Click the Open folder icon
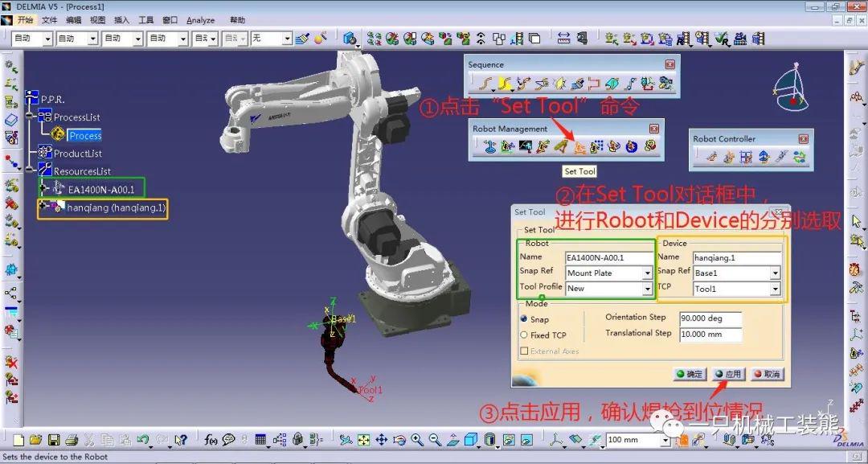The width and height of the screenshot is (868, 464). [x=36, y=440]
